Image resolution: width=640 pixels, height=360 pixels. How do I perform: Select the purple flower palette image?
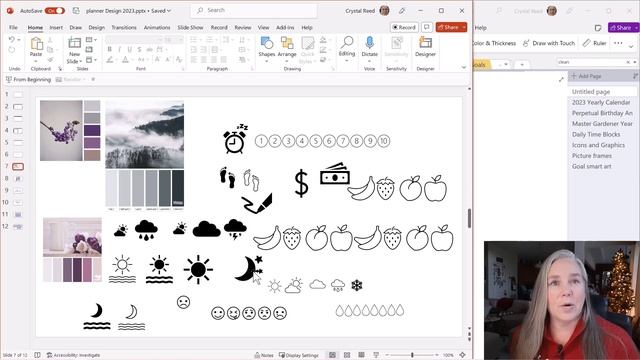70,131
